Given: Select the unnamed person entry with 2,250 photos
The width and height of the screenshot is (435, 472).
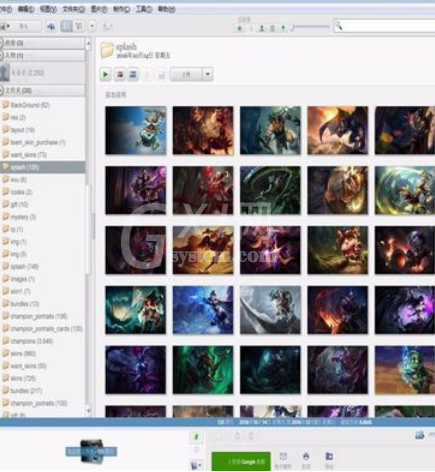Looking at the screenshot, I should (42, 73).
